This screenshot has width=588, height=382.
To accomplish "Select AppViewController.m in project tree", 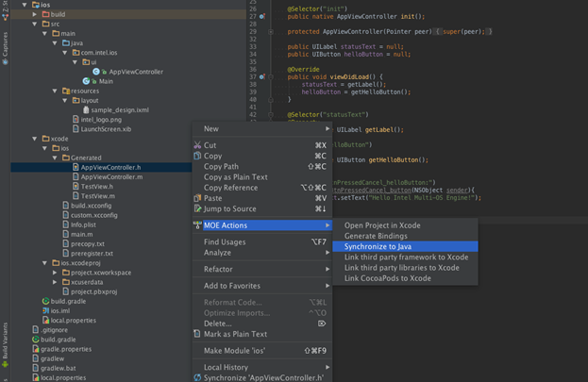I will [111, 177].
